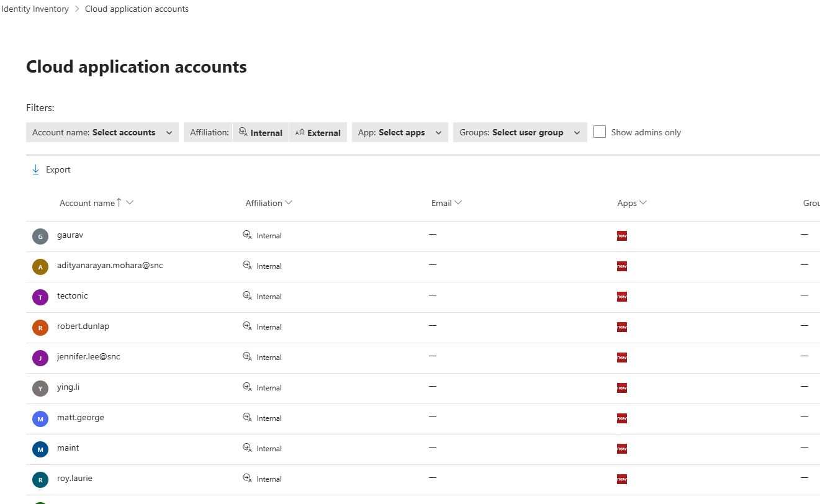Enable the Show admins only checkbox

click(599, 132)
